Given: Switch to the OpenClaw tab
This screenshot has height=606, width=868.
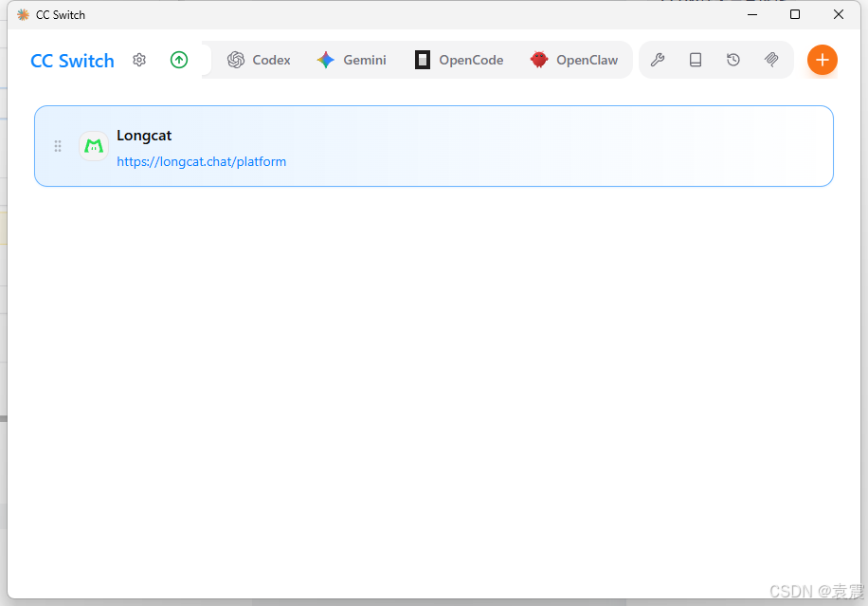Looking at the screenshot, I should pos(573,60).
